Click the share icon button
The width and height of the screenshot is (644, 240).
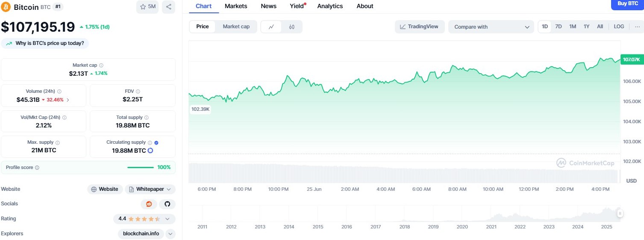168,7
